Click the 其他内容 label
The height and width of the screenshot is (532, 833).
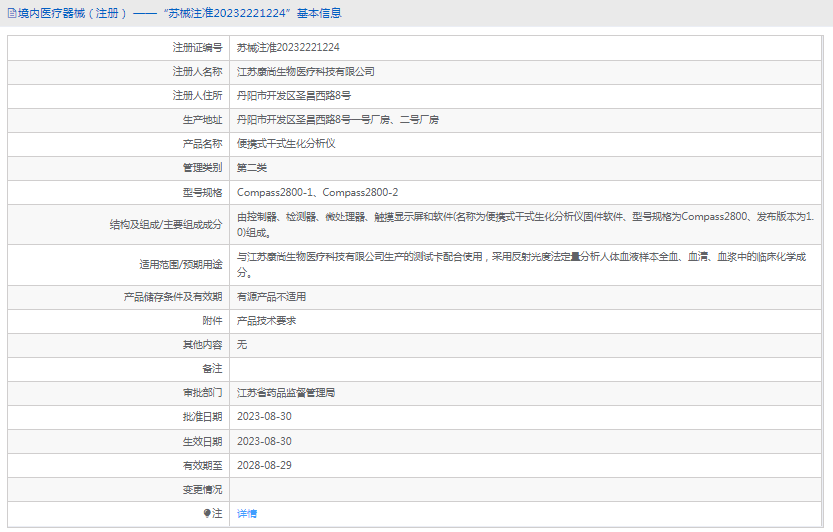point(202,345)
